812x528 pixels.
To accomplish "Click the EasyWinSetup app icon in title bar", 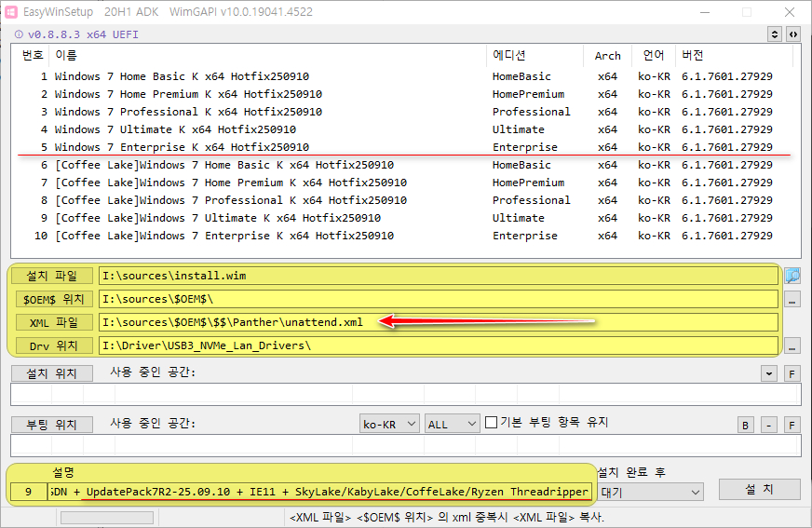I will click(11, 12).
